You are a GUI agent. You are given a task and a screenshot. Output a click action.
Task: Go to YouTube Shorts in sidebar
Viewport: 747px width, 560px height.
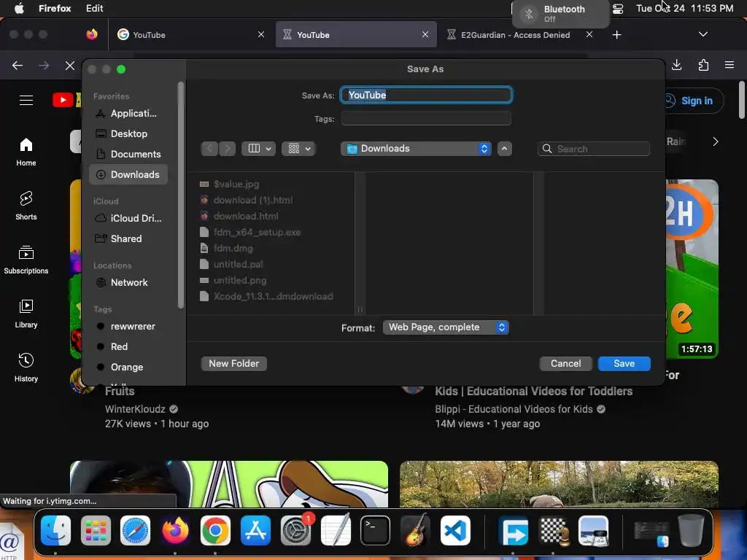(26, 205)
